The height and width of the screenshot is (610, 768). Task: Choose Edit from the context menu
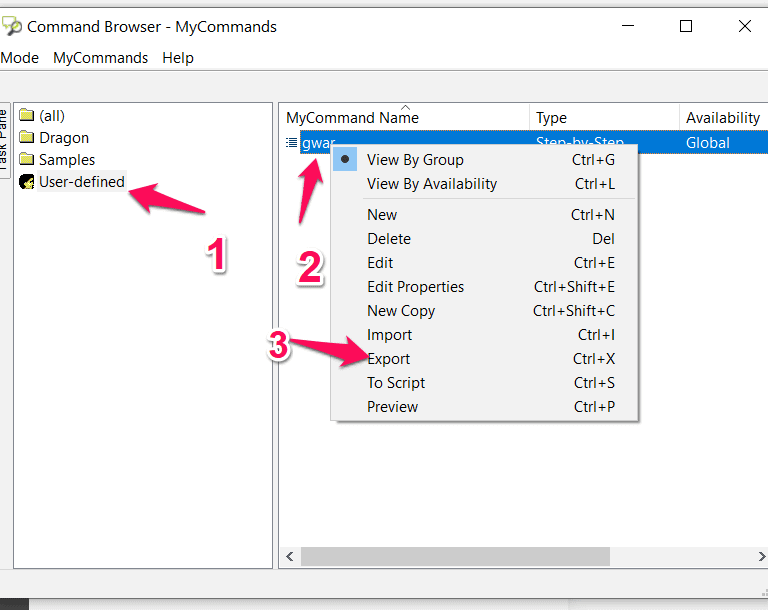tap(485, 263)
